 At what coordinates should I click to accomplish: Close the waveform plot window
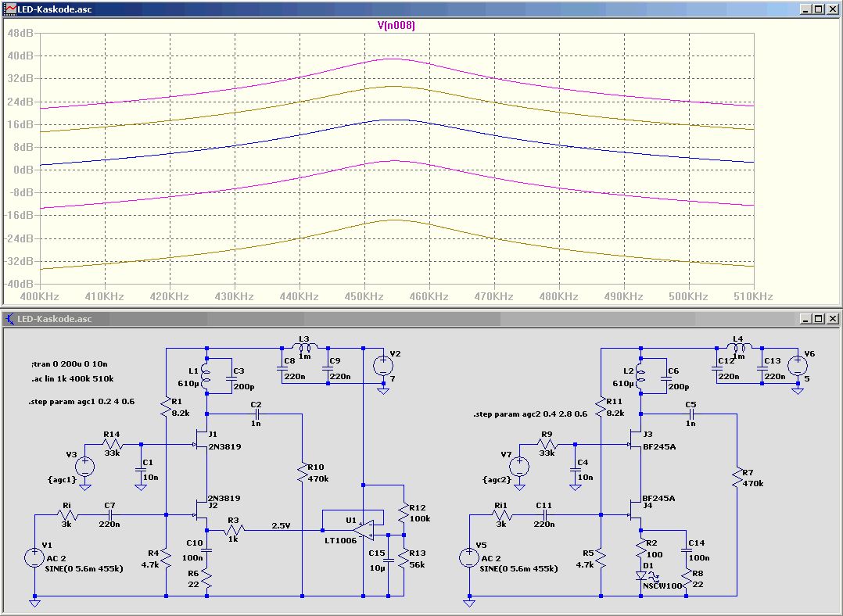click(833, 9)
